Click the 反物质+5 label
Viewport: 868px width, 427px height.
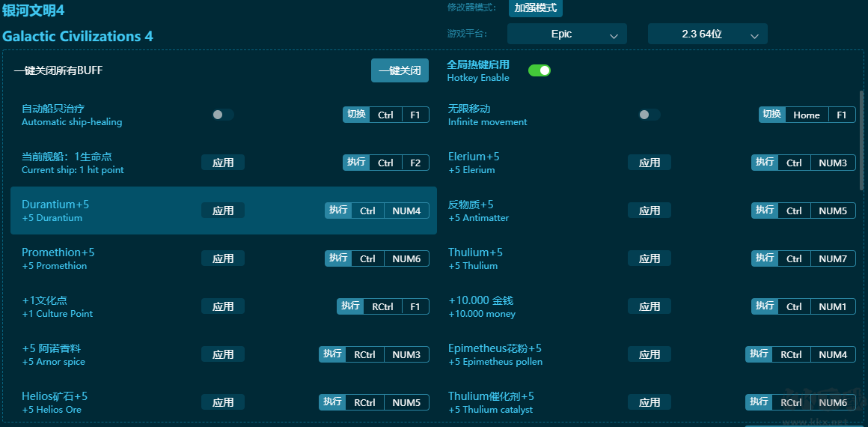tap(471, 205)
